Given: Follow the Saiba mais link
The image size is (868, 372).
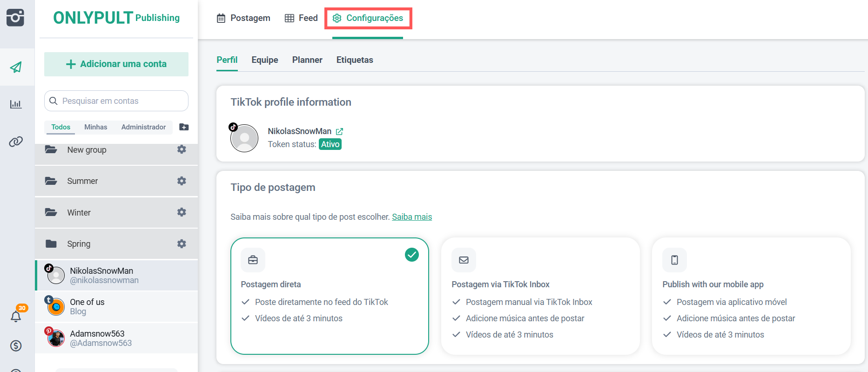Looking at the screenshot, I should (x=411, y=217).
